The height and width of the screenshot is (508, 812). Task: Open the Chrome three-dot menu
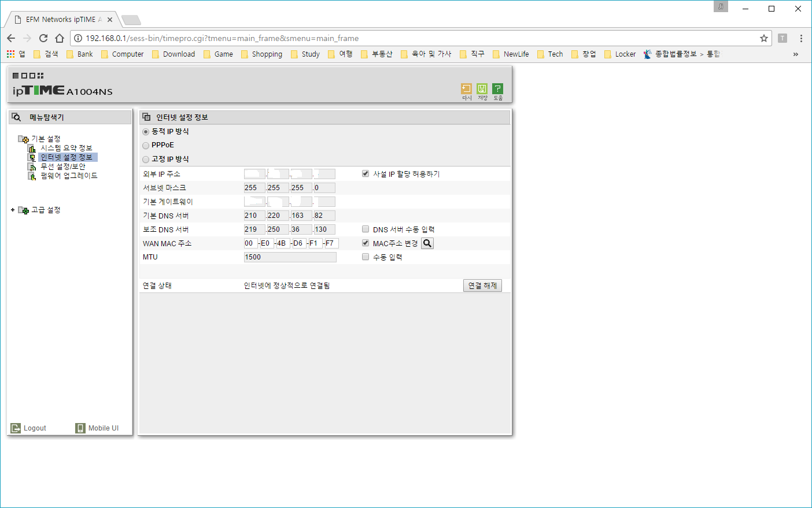coord(801,38)
